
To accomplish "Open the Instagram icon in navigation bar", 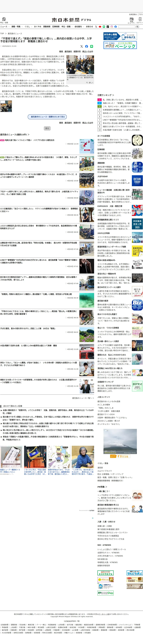I will [x=112, y=27].
